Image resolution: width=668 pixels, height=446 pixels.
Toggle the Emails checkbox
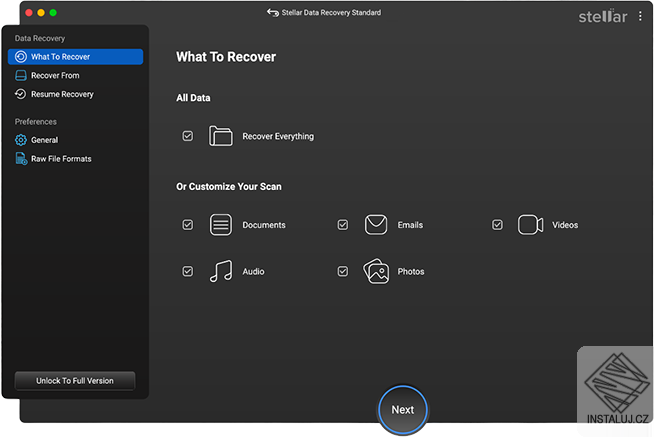point(343,225)
